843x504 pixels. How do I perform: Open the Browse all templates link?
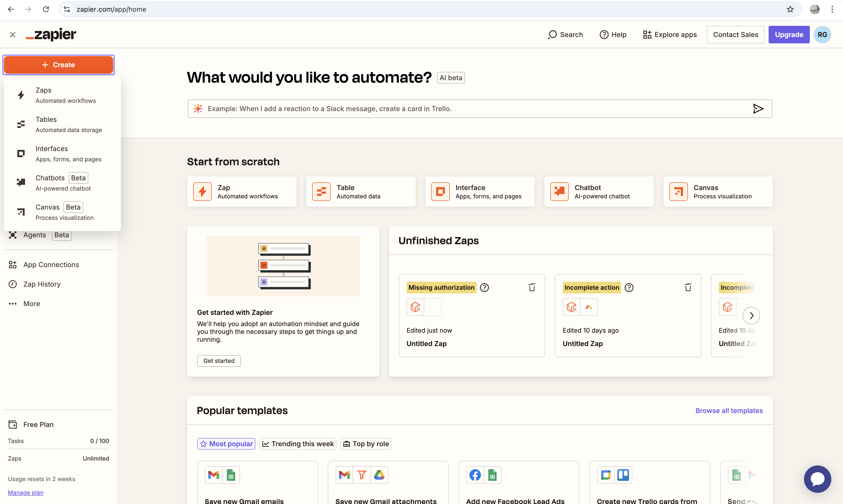pyautogui.click(x=729, y=411)
